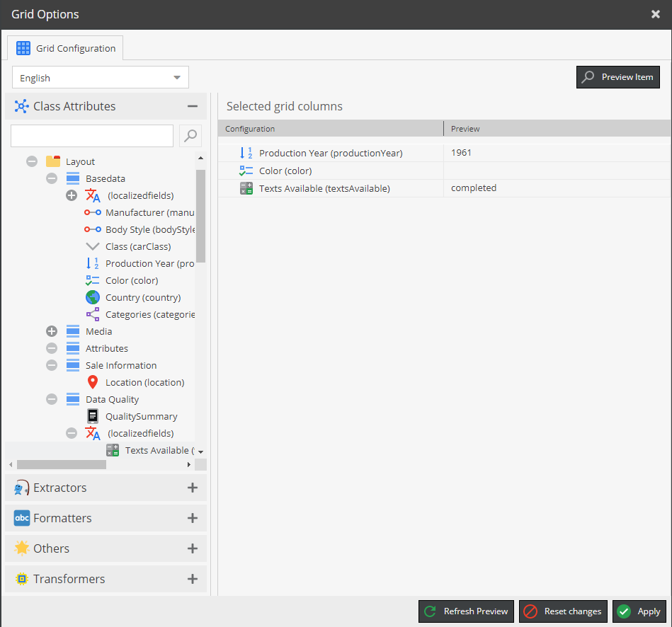
Task: Collapse the Sale Information node
Action: coord(52,365)
